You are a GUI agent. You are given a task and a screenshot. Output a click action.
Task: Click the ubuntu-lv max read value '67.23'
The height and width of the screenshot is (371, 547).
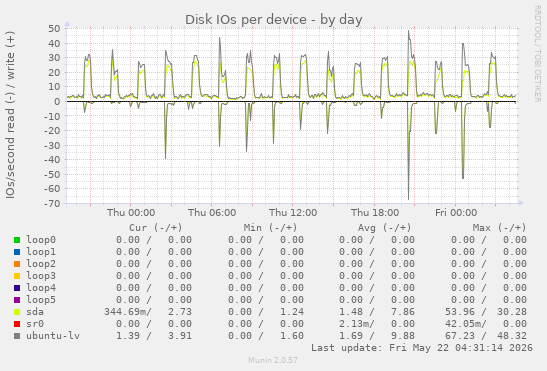coord(460,336)
